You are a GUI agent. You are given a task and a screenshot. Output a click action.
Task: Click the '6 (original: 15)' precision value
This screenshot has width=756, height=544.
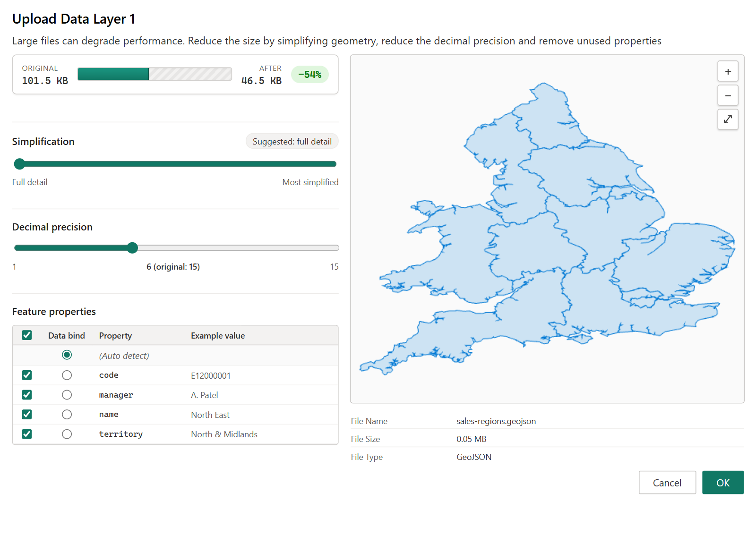coord(173,267)
